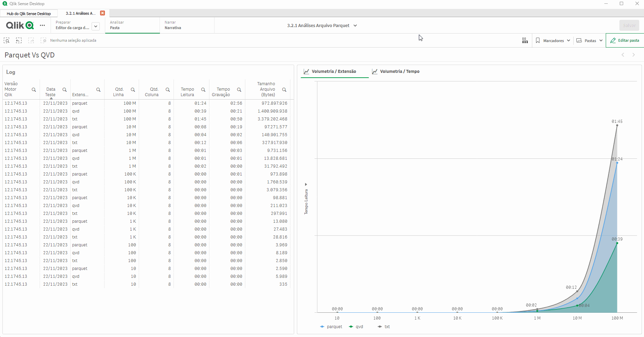Image resolution: width=644 pixels, height=337 pixels.
Task: Close the 3.2.1 Análises app tab
Action: [102, 13]
